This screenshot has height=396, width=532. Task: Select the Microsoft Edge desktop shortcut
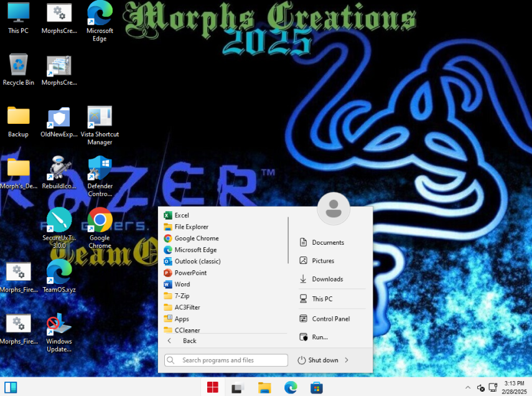tap(100, 21)
